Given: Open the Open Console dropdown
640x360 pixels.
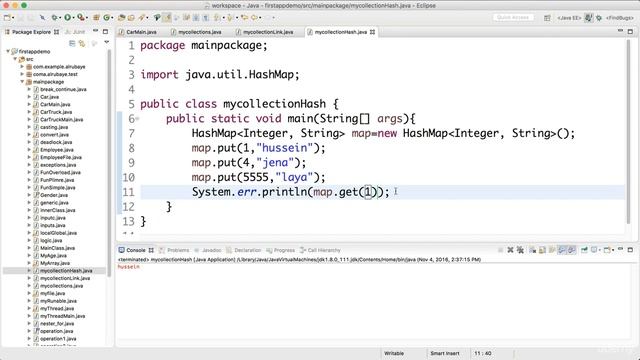Looking at the screenshot, I should (x=613, y=250).
